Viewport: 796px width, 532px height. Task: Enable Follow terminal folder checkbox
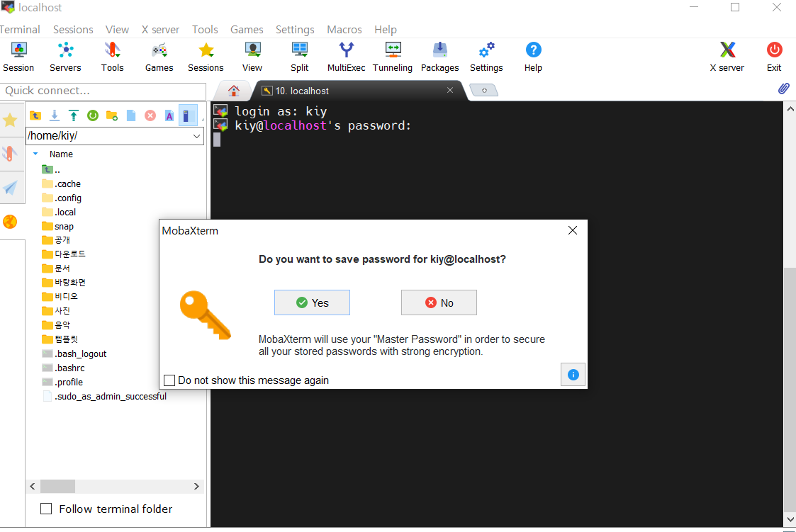[46, 509]
